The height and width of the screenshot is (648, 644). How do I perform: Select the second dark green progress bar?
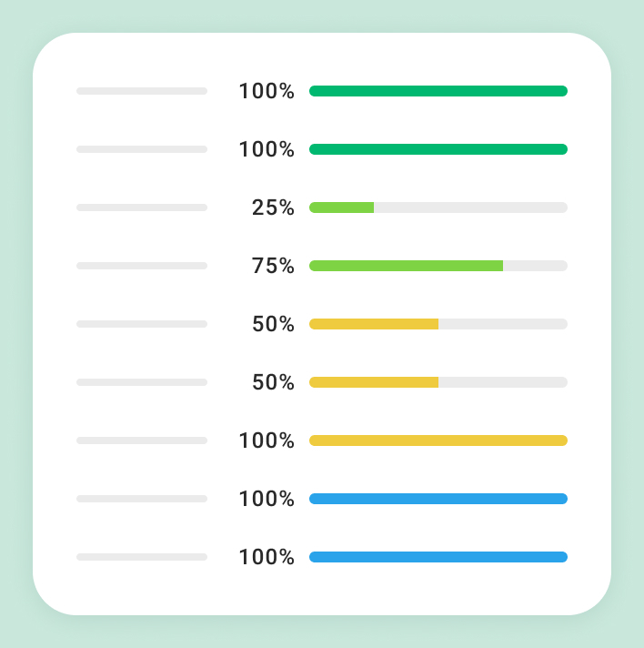coord(438,149)
